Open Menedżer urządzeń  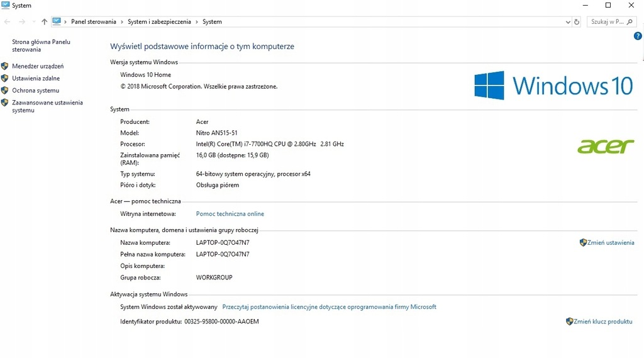[38, 66]
